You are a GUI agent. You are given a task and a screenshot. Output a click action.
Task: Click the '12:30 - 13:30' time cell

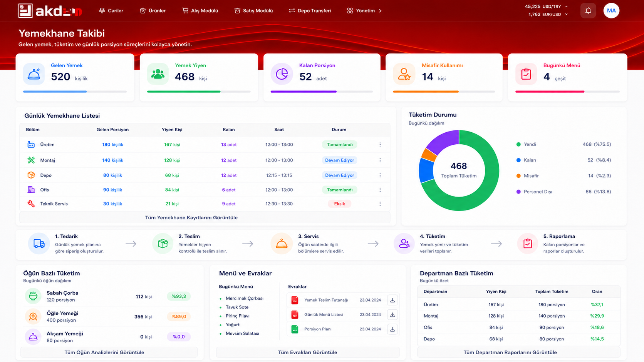click(x=279, y=204)
